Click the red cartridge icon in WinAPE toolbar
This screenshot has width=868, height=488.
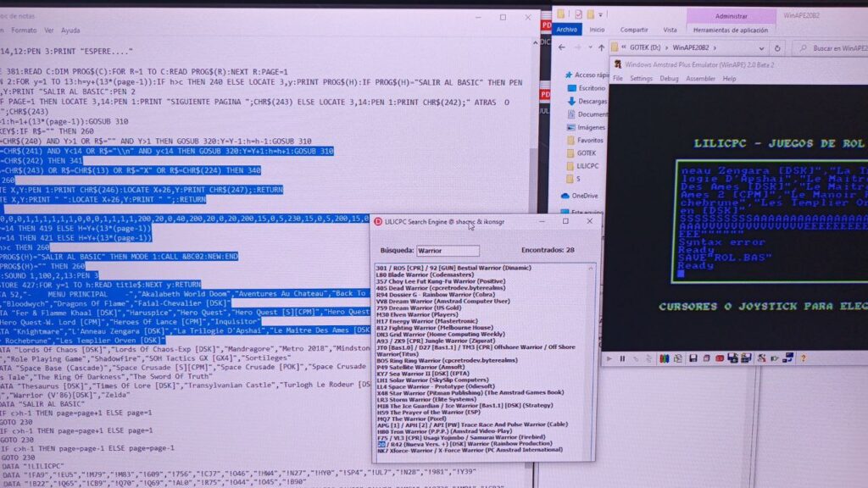[x=720, y=358]
